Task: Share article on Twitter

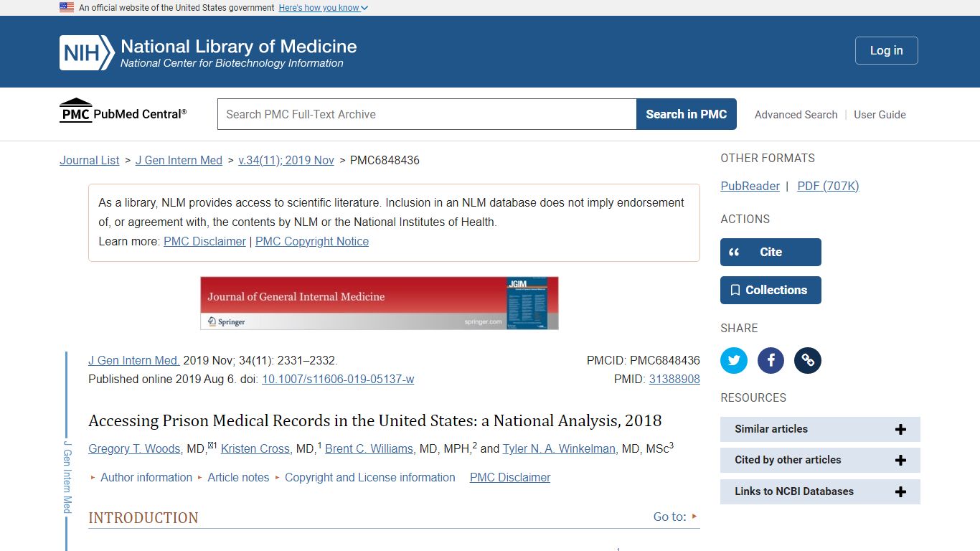Action: click(x=734, y=360)
